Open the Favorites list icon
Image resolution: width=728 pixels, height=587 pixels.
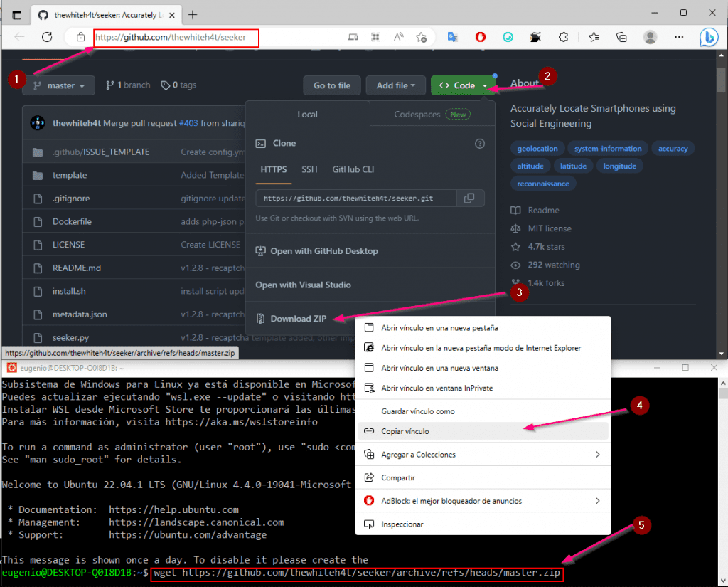[594, 37]
